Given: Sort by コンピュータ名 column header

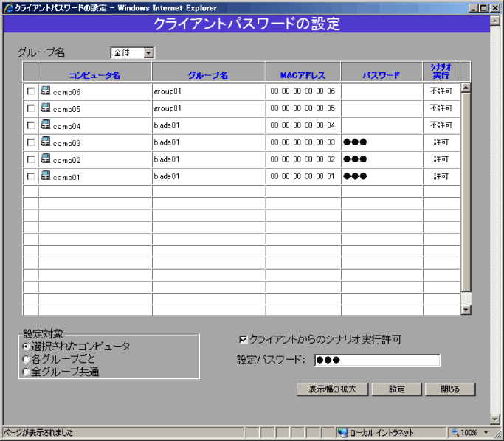Looking at the screenshot, I should tap(94, 75).
